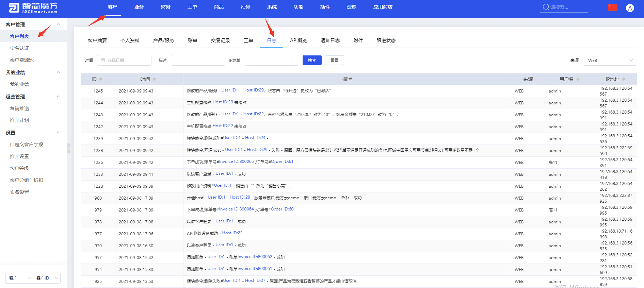The image size is (644, 288).
Task: Select the 日志 tab
Action: pos(272,40)
